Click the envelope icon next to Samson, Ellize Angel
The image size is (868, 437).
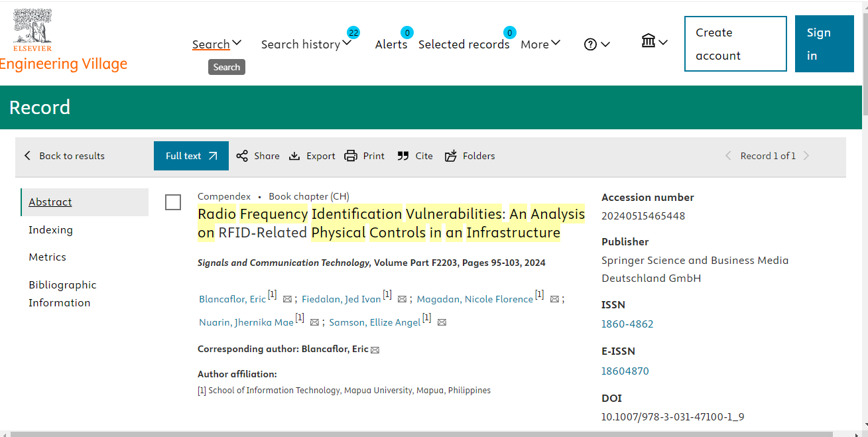point(442,323)
